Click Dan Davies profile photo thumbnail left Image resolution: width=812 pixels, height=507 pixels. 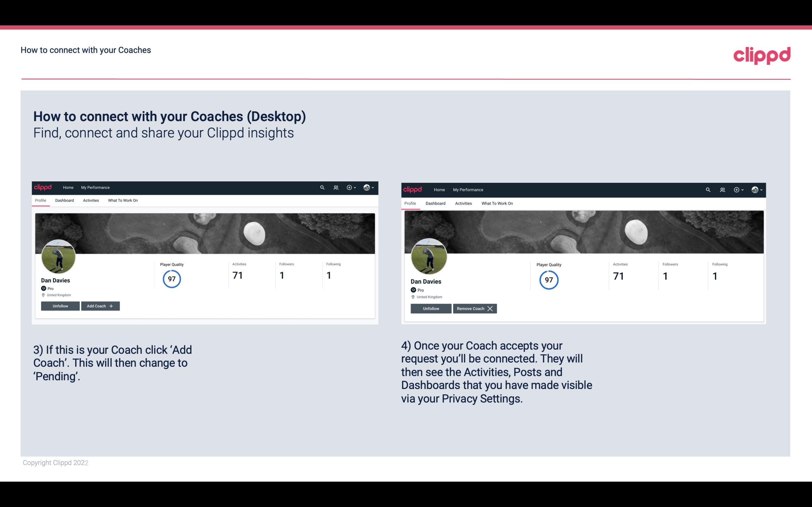click(x=59, y=255)
